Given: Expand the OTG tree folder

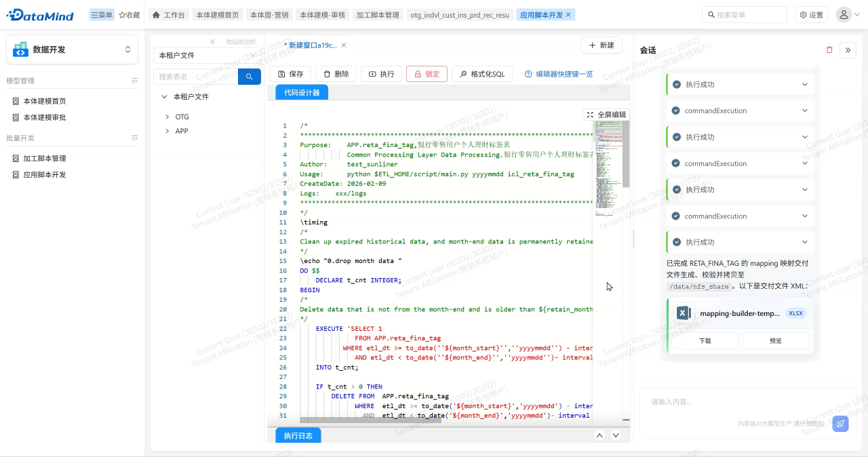Looking at the screenshot, I should point(167,117).
